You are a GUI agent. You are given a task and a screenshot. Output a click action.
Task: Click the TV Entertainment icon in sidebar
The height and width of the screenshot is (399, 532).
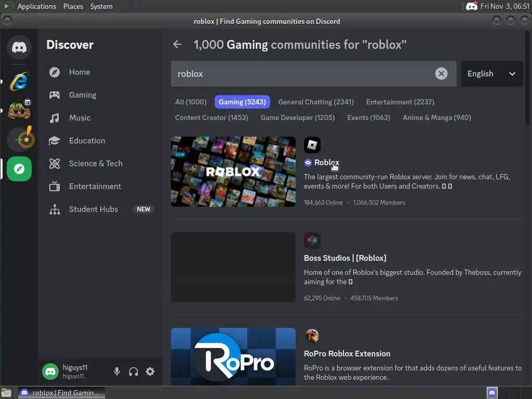pyautogui.click(x=54, y=187)
